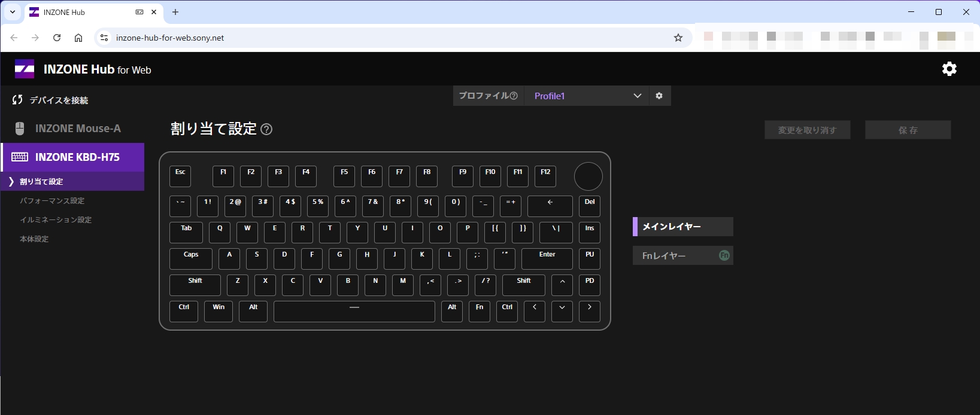Select the INZONE KBD-H75 device
Viewport: 980px width, 415px height.
[x=72, y=157]
